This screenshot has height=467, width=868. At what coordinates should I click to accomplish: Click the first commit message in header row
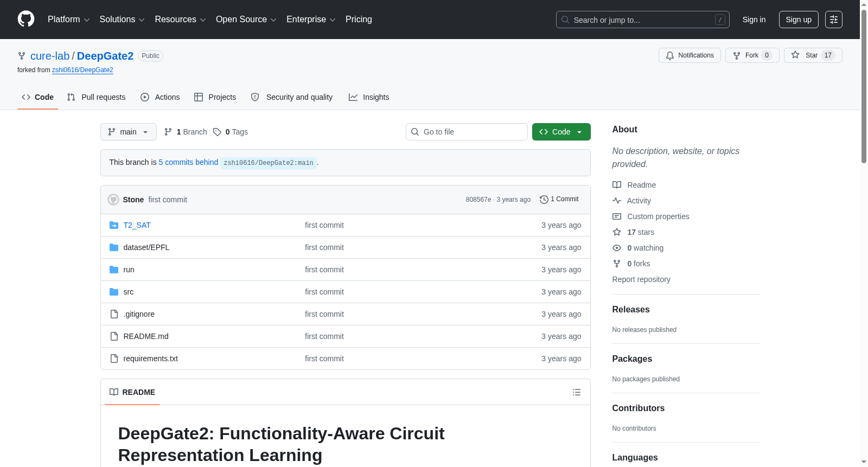click(168, 200)
